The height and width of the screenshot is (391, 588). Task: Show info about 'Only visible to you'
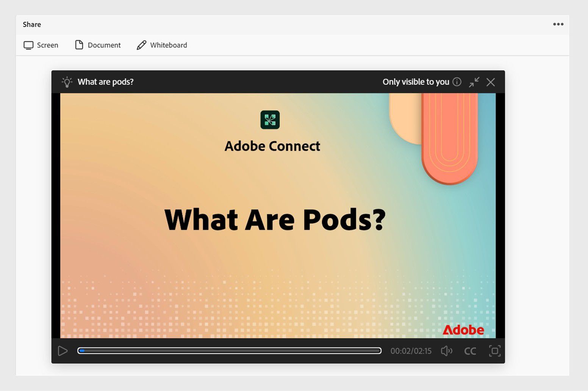pyautogui.click(x=457, y=82)
